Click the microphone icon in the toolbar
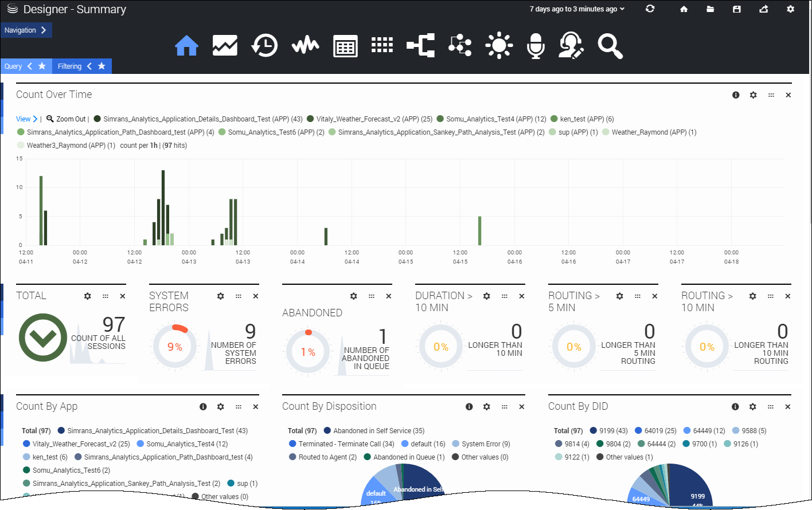 (535, 45)
